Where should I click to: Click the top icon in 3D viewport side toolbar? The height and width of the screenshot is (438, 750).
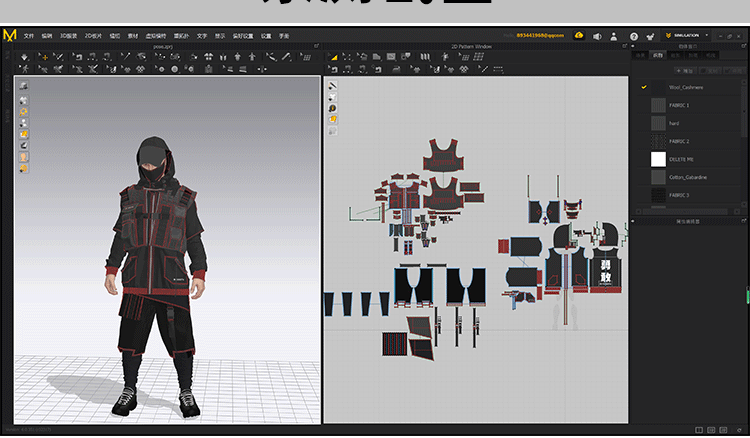[23, 85]
